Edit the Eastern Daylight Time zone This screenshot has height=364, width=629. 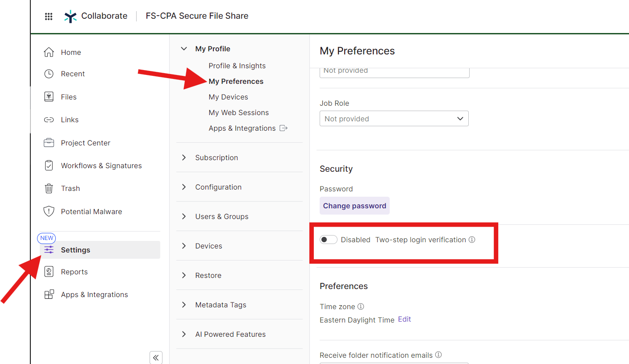tap(404, 319)
